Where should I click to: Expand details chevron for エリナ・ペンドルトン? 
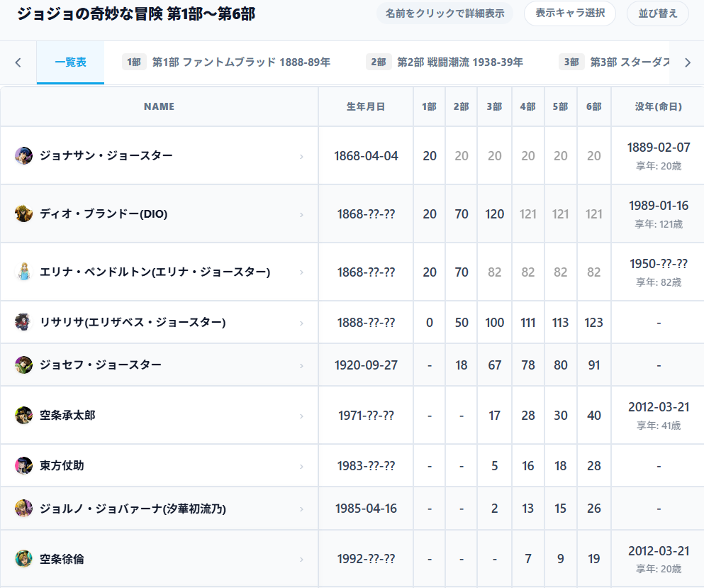(301, 272)
